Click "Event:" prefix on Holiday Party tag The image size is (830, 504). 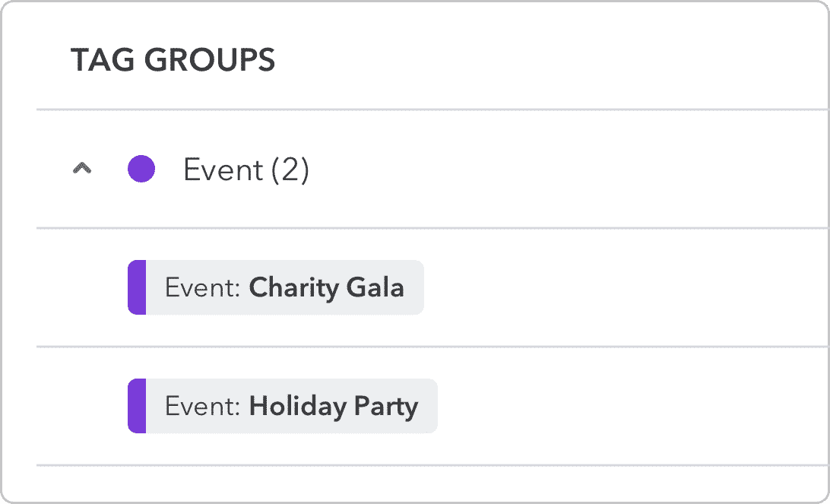[x=202, y=406]
